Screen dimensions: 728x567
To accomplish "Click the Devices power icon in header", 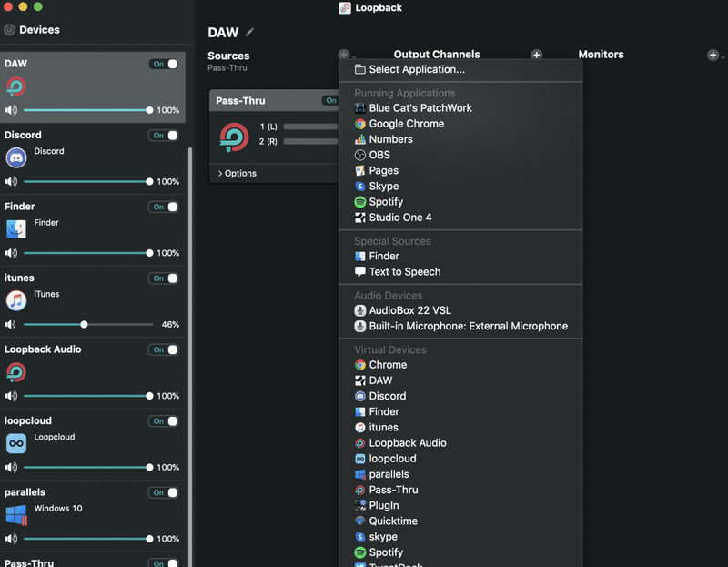I will [x=10, y=30].
